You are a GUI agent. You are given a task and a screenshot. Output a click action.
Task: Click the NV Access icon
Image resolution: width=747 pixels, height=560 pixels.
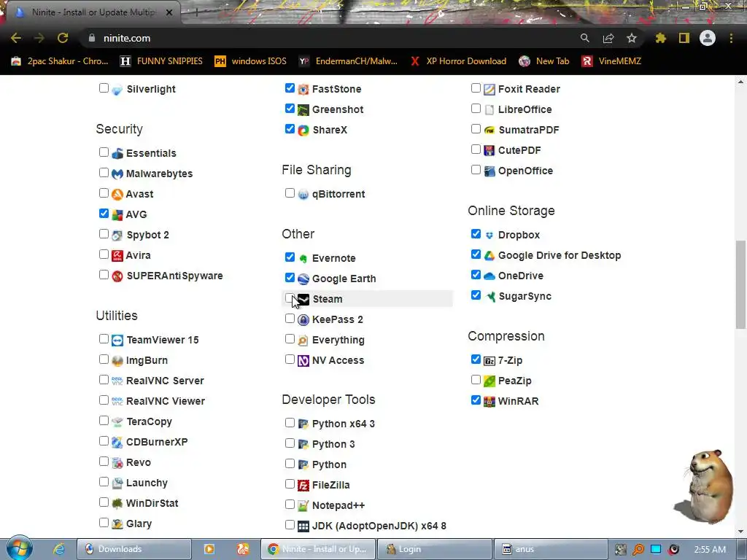pyautogui.click(x=303, y=360)
